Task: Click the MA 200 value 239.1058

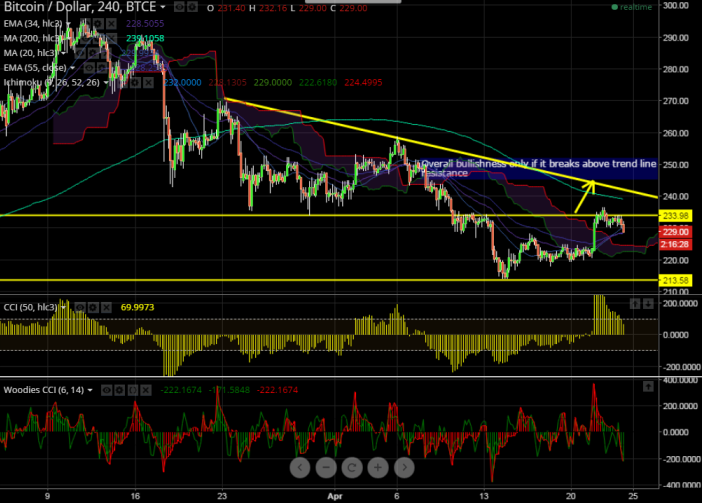Action: tap(145, 38)
